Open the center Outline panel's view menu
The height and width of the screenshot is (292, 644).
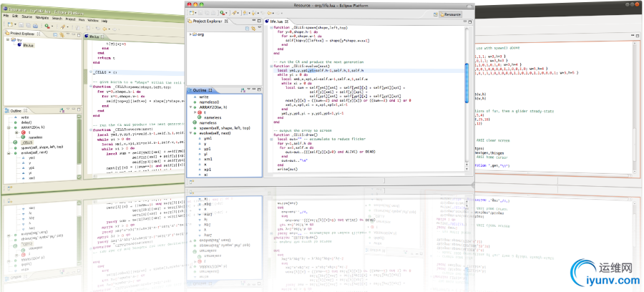248,89
